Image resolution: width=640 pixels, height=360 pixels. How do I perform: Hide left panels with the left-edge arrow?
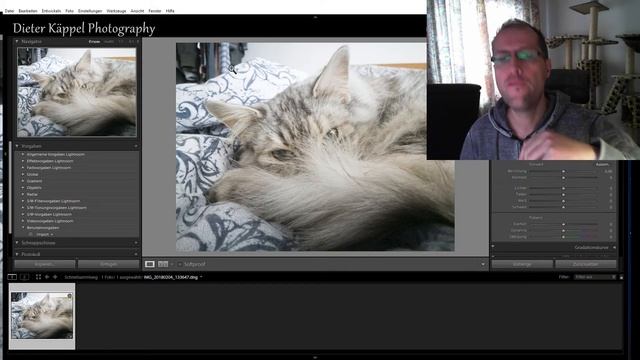point(5,154)
